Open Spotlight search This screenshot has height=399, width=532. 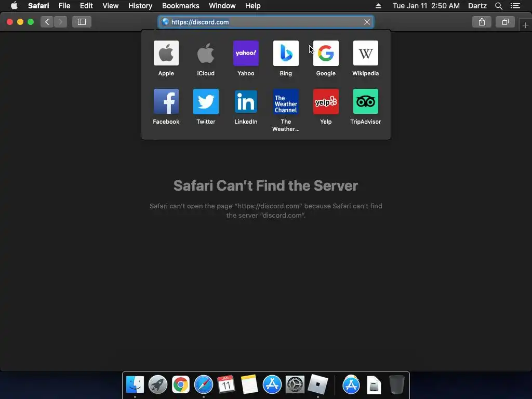(x=498, y=6)
